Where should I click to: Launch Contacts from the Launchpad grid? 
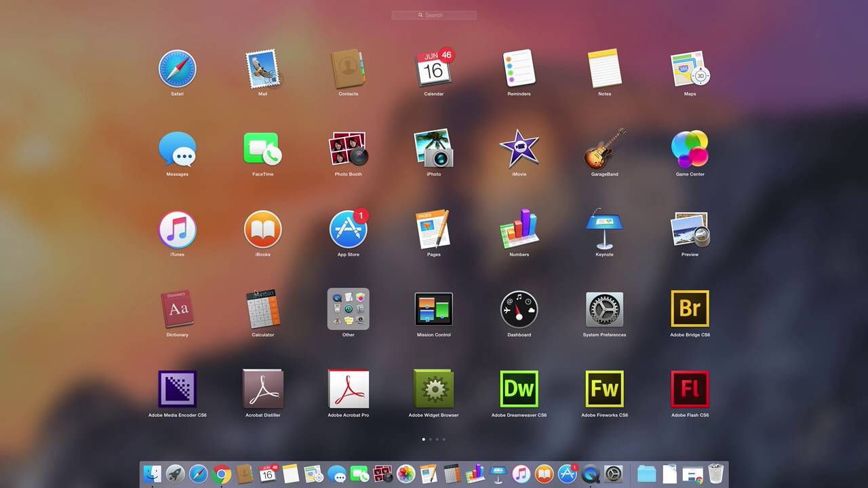[348, 69]
